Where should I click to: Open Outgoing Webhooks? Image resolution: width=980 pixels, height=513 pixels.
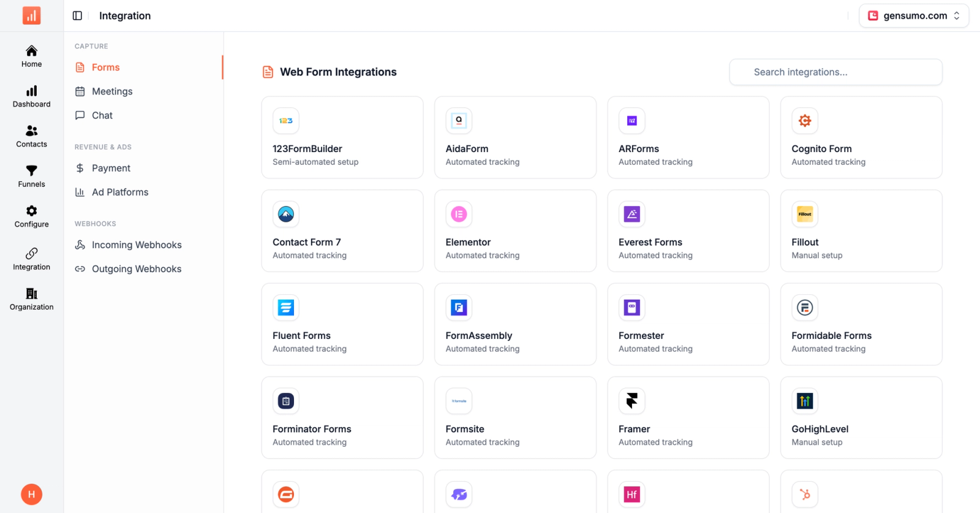(144, 268)
